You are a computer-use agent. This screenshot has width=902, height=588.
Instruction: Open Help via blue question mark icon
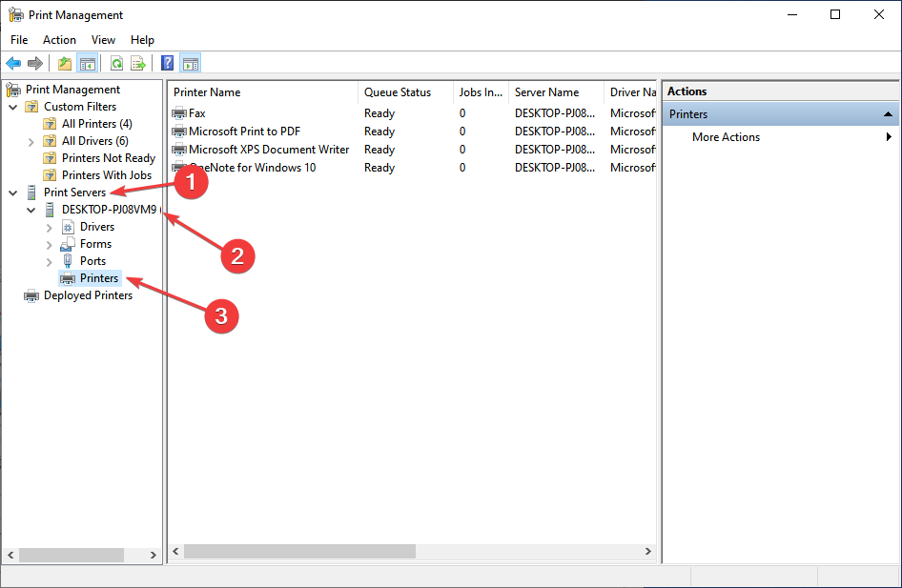coord(168,63)
